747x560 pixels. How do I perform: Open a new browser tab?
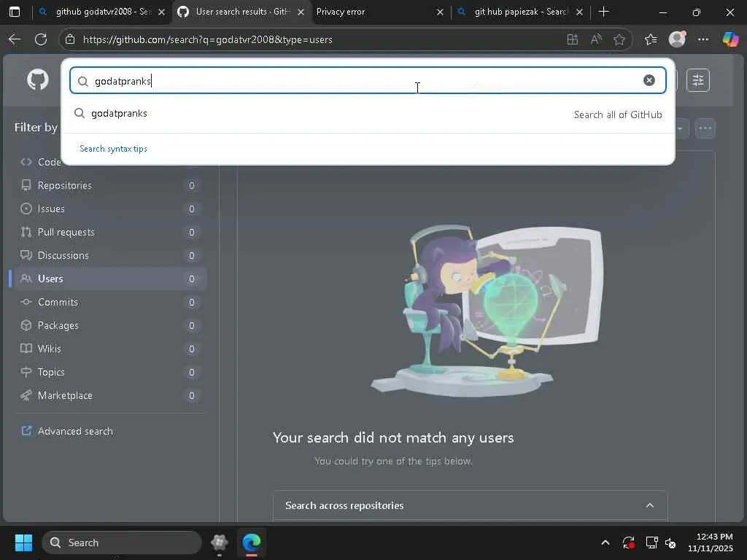[x=603, y=12]
